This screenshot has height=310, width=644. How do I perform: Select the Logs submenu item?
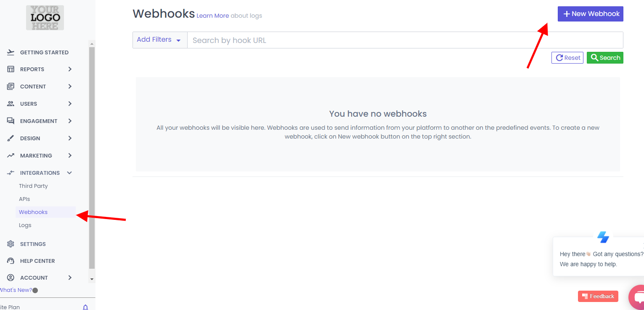coord(25,225)
